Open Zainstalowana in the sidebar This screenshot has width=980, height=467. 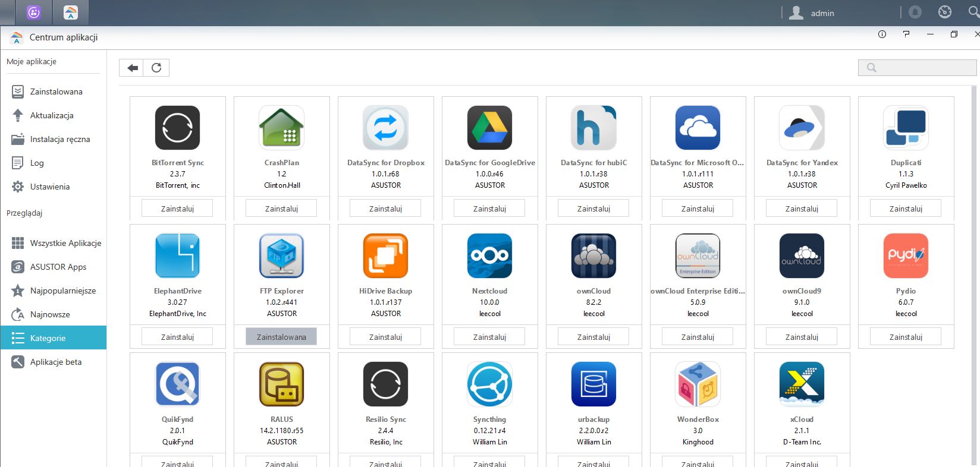(54, 91)
